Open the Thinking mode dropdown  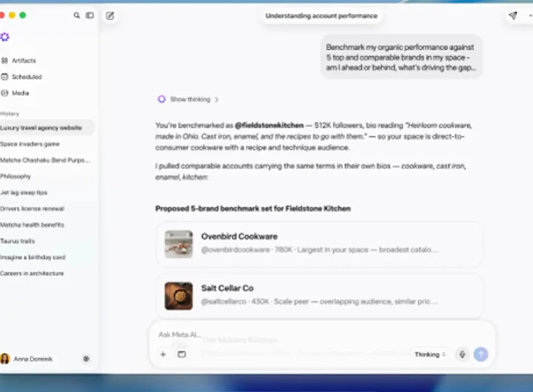[x=429, y=354]
